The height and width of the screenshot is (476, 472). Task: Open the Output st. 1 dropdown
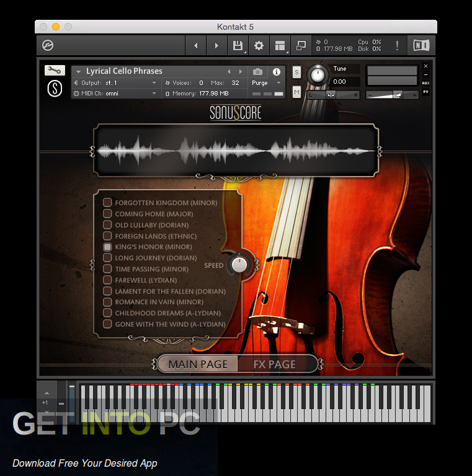click(x=115, y=83)
